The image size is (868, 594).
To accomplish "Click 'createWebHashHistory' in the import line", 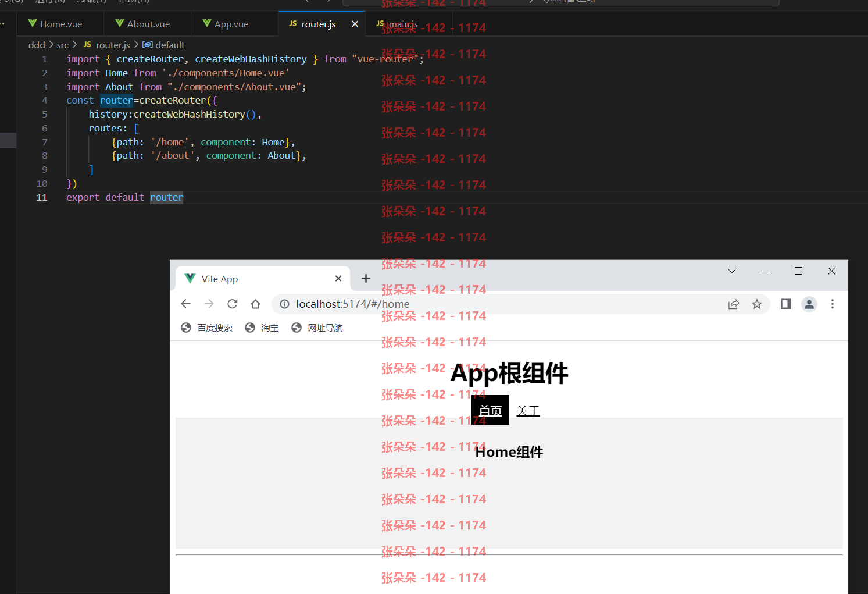I will (x=251, y=59).
